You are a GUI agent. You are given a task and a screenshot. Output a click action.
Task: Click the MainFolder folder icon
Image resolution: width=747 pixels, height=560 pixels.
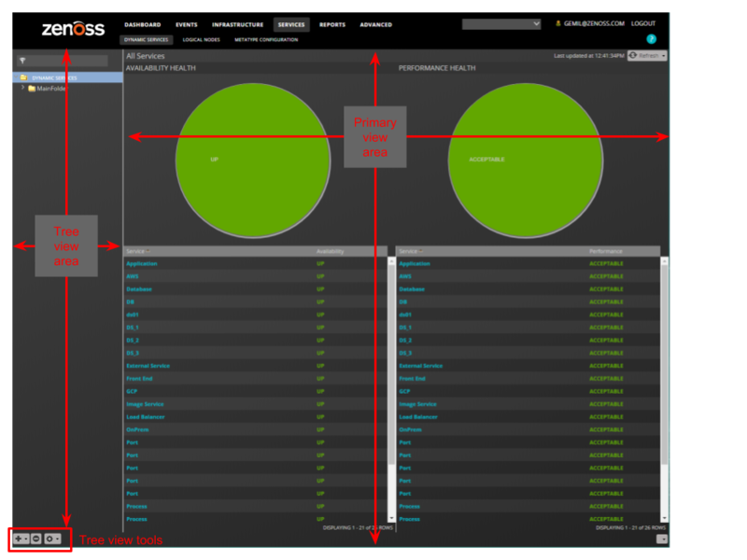(32, 89)
